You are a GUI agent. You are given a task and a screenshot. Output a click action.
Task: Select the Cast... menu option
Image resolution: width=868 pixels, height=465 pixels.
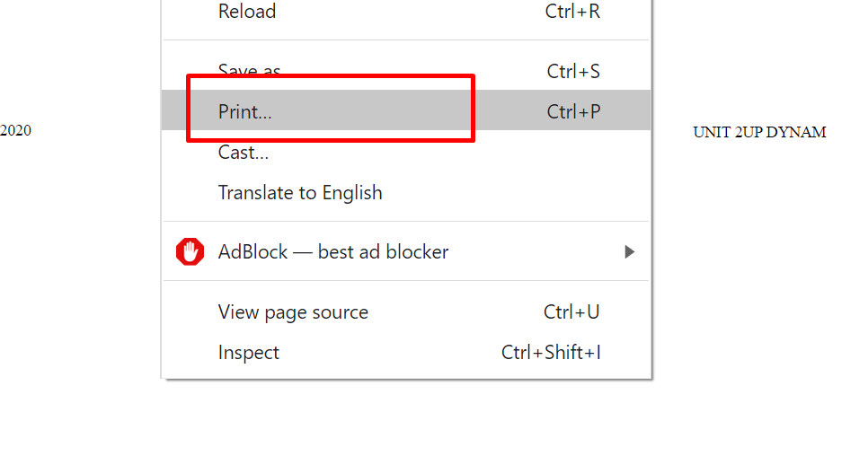pyautogui.click(x=406, y=152)
